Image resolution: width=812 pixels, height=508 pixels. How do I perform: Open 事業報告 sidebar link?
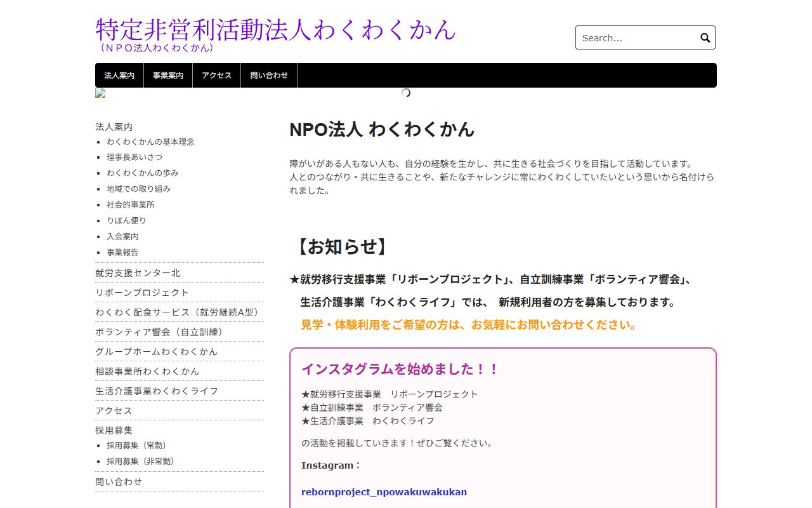[x=122, y=252]
